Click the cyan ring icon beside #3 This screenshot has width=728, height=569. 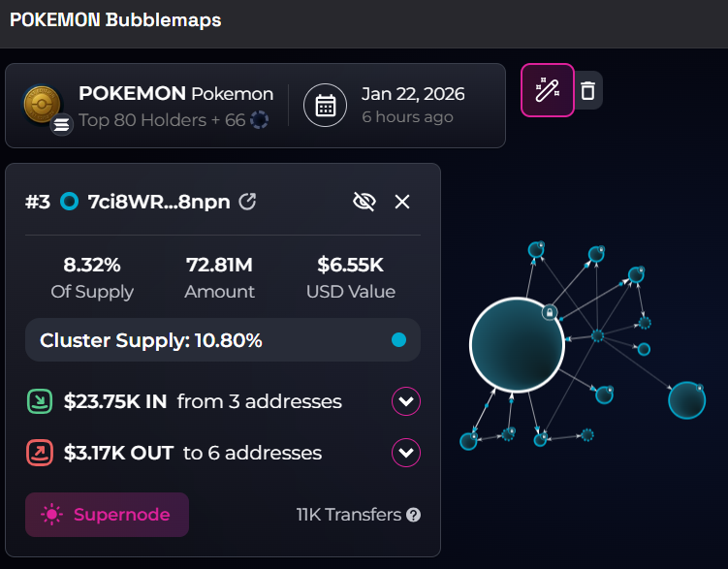69,202
